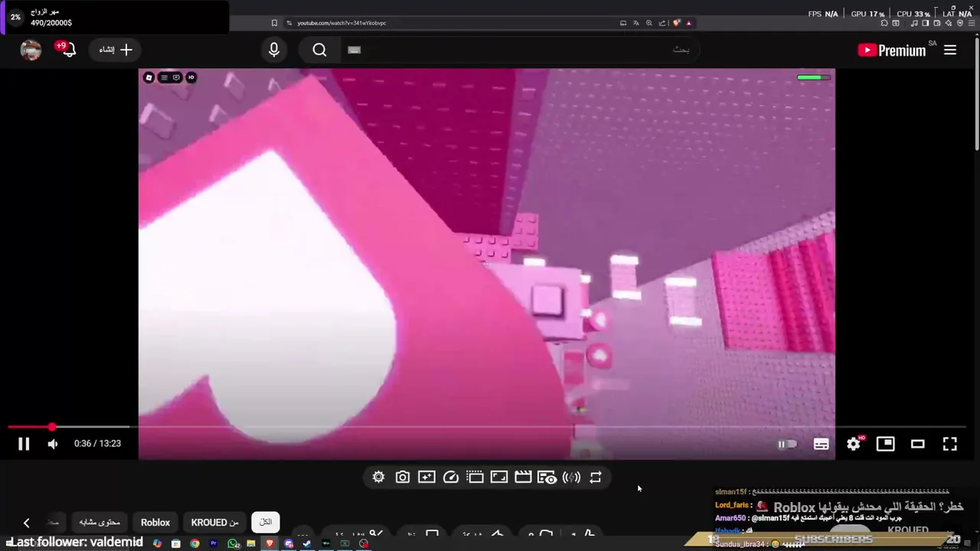
Task: Open Premiere Pro from taskbar
Action: pos(214,543)
